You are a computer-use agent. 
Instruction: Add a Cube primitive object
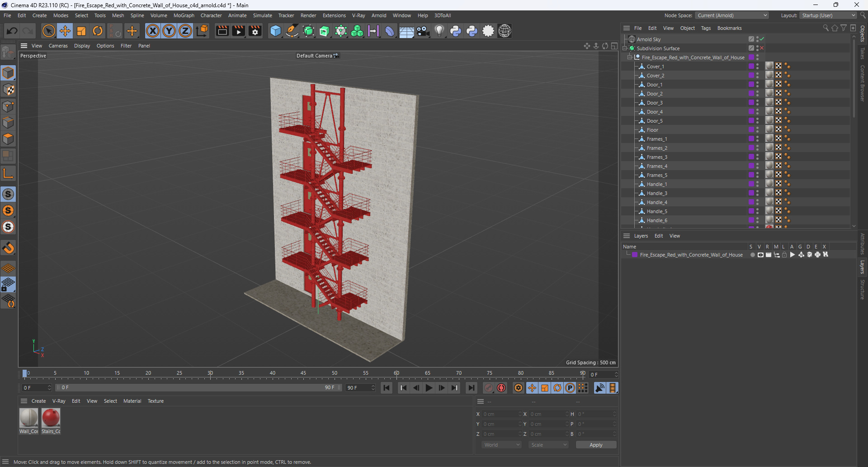(275, 31)
